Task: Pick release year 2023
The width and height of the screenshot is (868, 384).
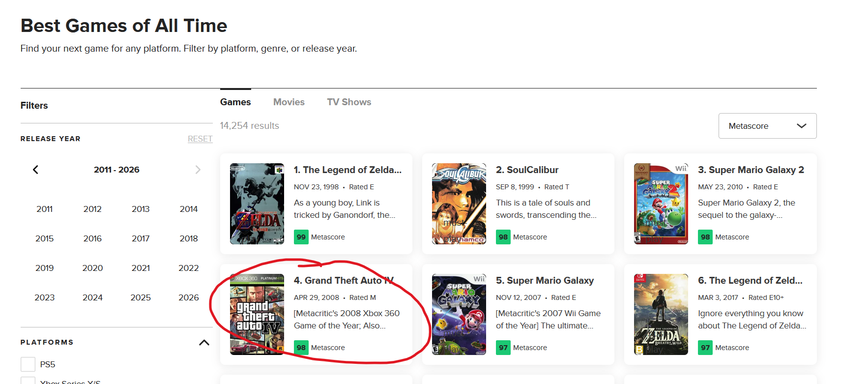Action: point(44,297)
